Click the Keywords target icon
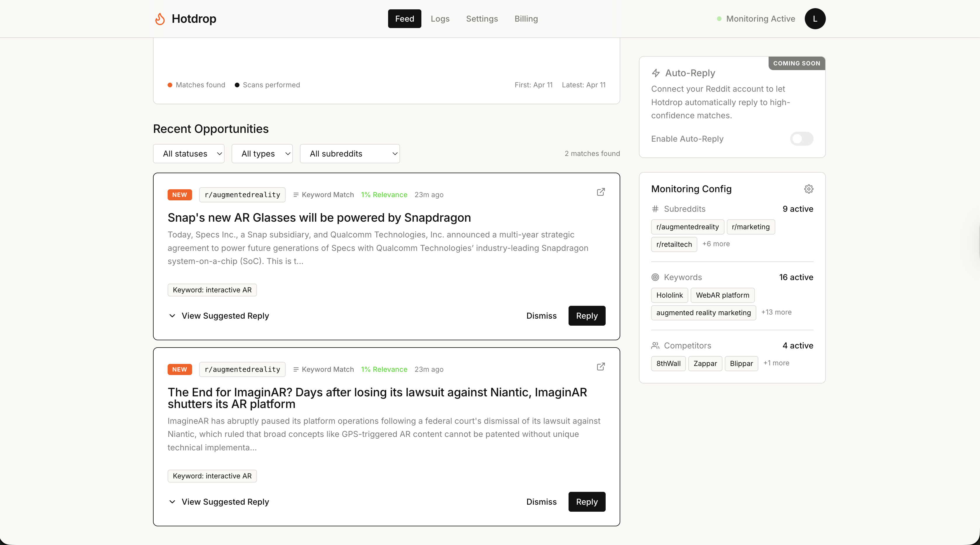 pos(655,277)
